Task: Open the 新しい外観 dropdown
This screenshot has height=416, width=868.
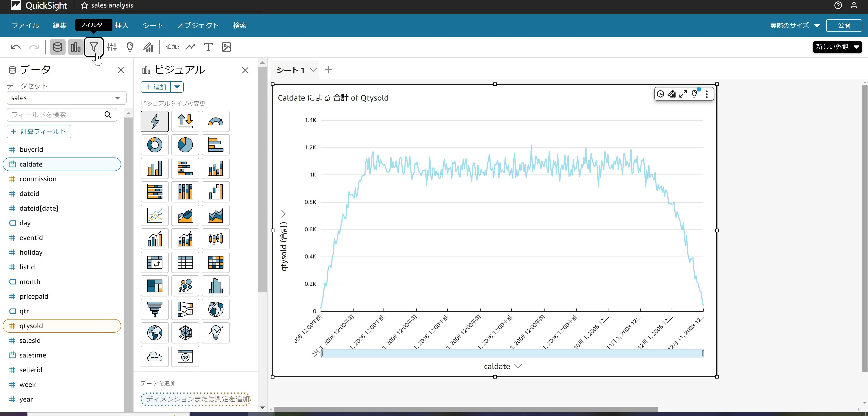Action: point(837,47)
